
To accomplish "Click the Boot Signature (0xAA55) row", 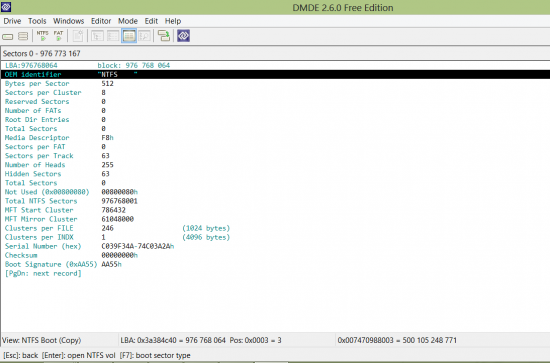I will pos(275,264).
